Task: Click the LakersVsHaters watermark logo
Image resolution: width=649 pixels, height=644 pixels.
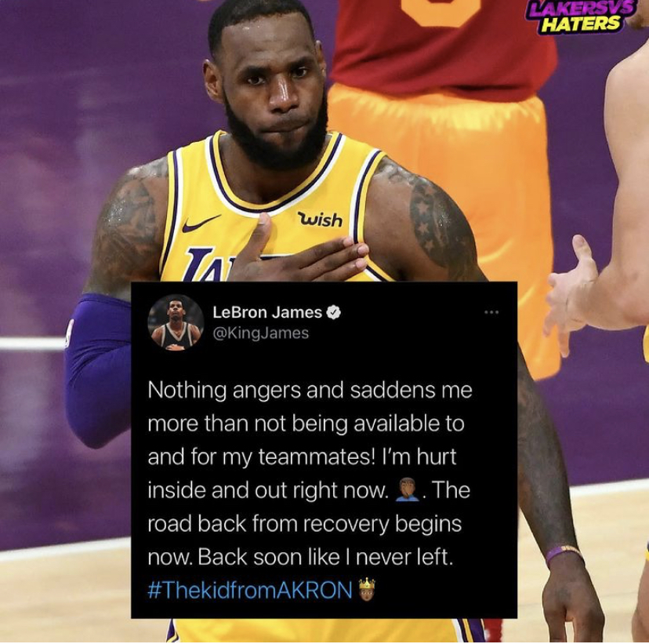Action: (x=579, y=16)
